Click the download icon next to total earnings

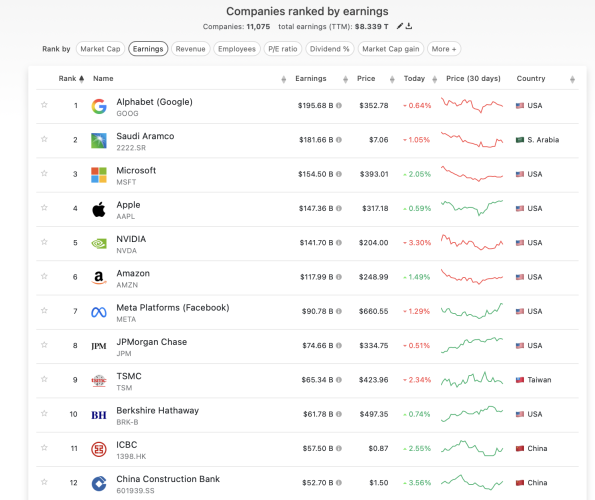click(x=409, y=26)
